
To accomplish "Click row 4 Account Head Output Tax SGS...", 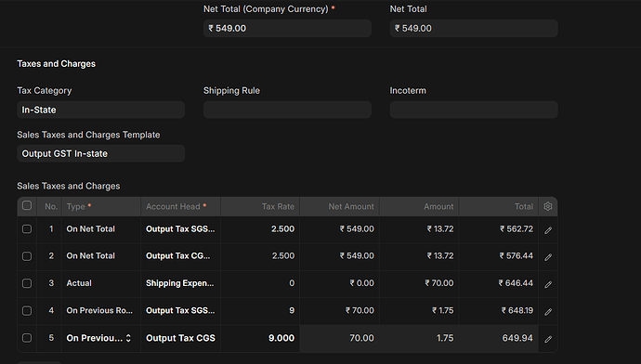I will [180, 310].
